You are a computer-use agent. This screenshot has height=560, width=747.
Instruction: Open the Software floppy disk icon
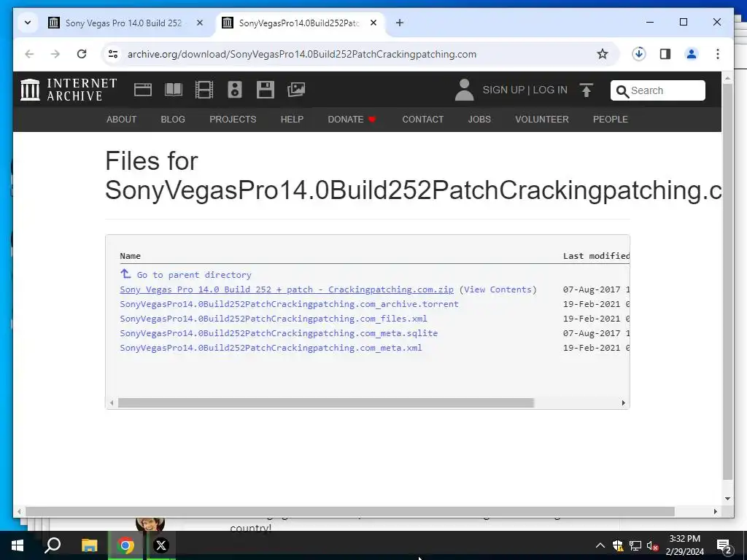coord(266,90)
